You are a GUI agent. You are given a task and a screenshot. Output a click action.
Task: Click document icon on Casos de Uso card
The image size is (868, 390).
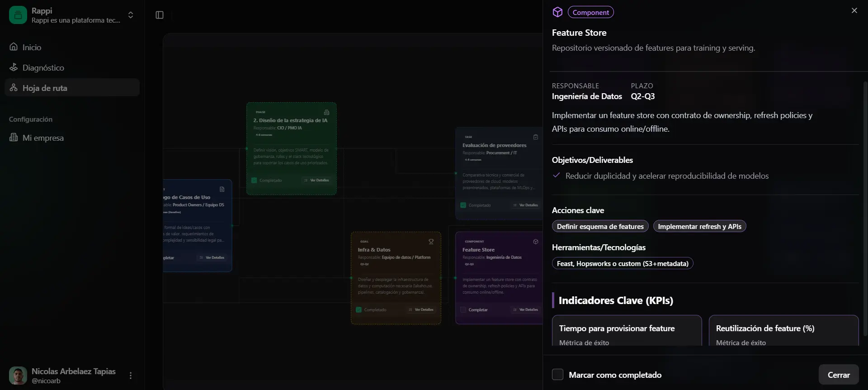tap(222, 190)
